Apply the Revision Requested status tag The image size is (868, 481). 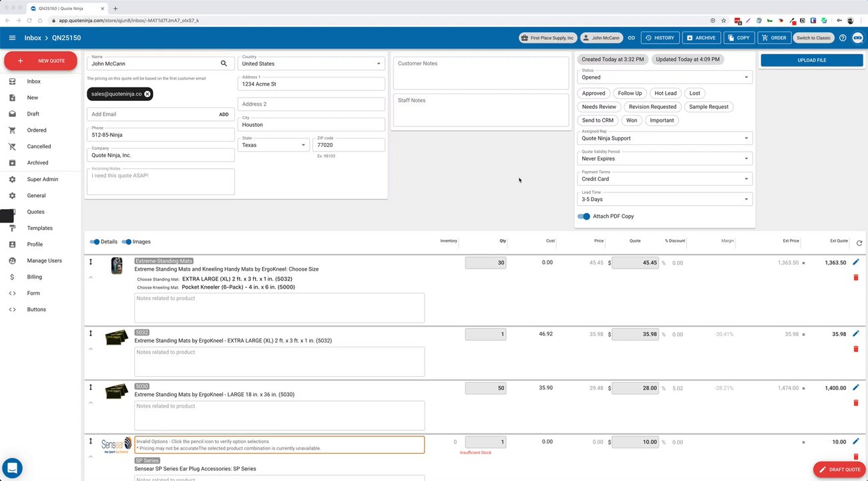[652, 107]
